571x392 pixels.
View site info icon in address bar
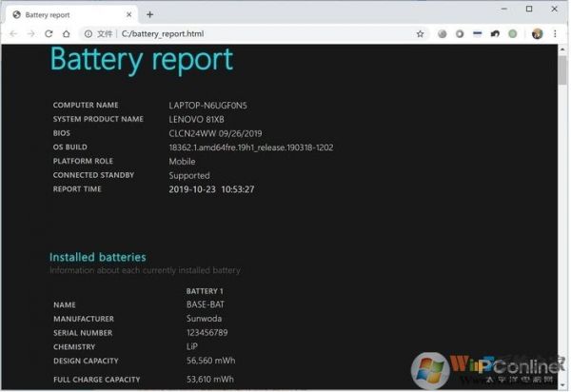point(89,34)
